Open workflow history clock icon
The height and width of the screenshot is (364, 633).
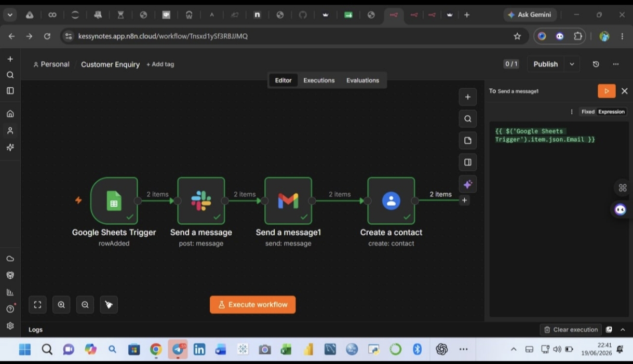pos(596,64)
